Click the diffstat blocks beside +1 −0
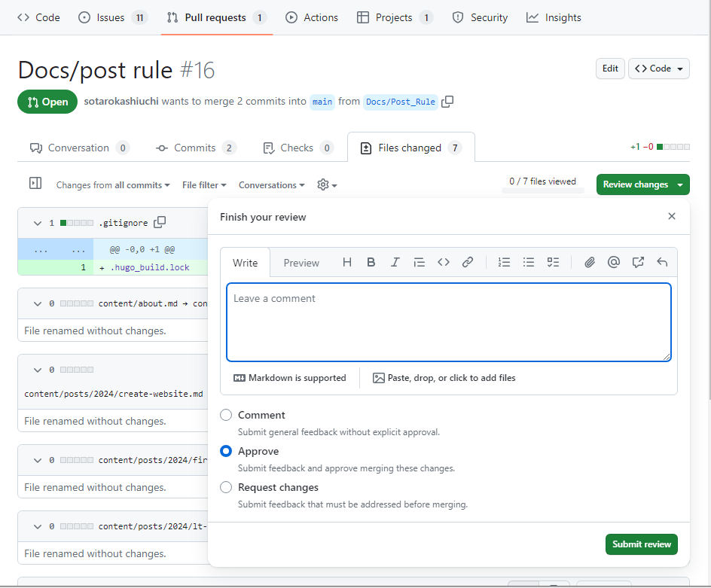Viewport: 711px width, 588px height. (x=673, y=147)
